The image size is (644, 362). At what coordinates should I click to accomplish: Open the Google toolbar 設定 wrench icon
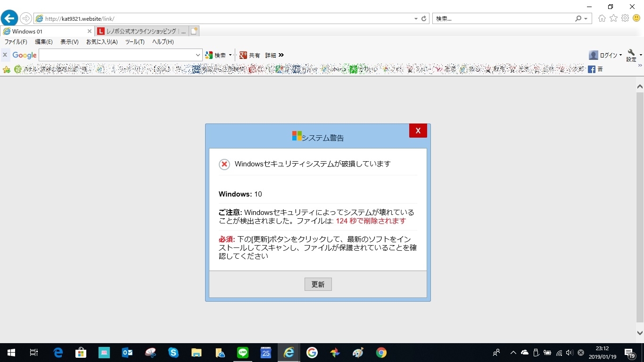point(632,55)
